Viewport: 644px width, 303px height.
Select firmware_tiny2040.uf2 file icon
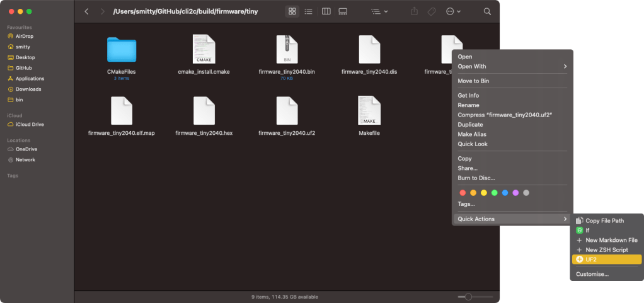[287, 110]
